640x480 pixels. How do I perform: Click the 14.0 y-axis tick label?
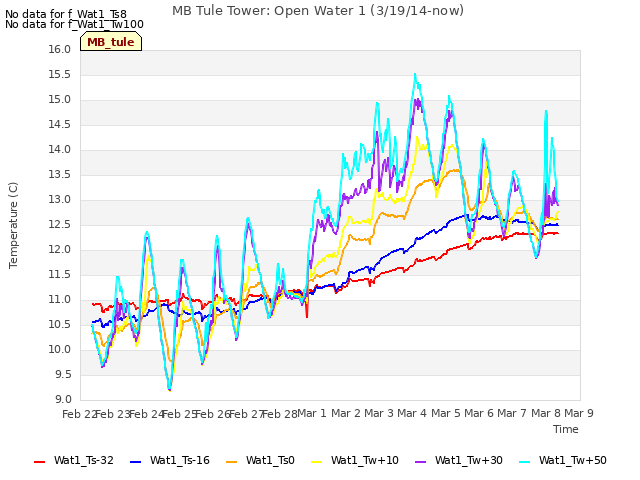(x=60, y=150)
